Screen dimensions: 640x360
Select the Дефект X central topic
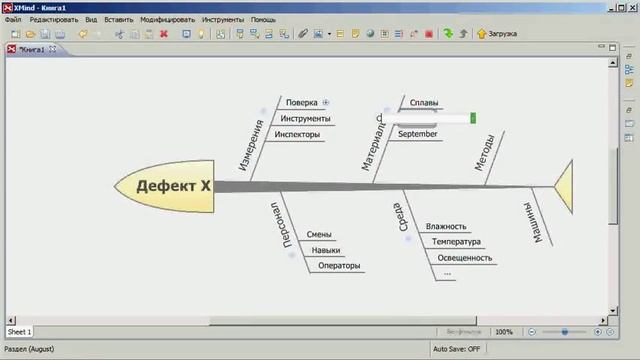coord(165,186)
